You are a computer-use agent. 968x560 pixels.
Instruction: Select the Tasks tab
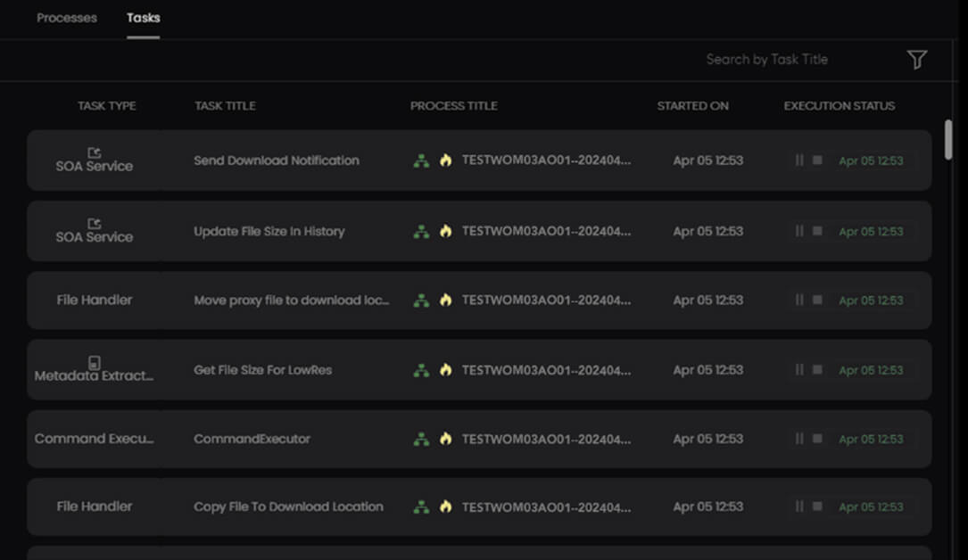pyautogui.click(x=144, y=18)
